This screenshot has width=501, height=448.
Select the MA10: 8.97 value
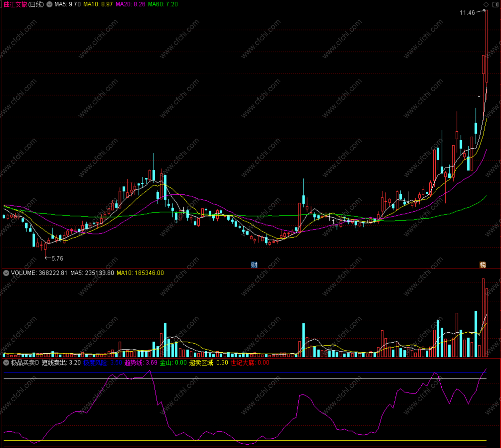[98, 4]
